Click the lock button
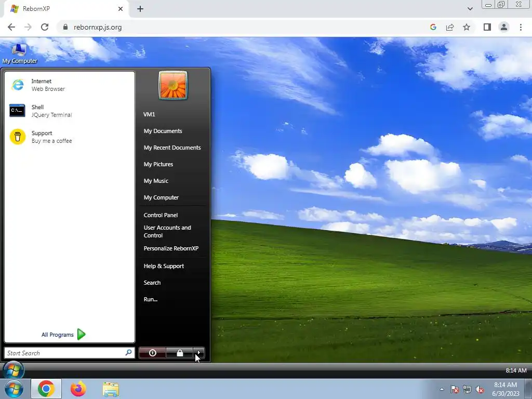 (x=179, y=353)
